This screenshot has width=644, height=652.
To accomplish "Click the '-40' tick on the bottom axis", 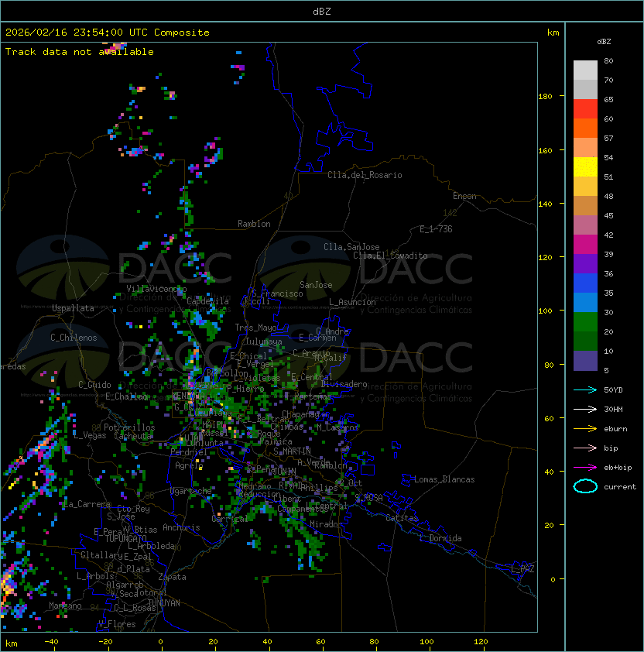I will coord(52,642).
